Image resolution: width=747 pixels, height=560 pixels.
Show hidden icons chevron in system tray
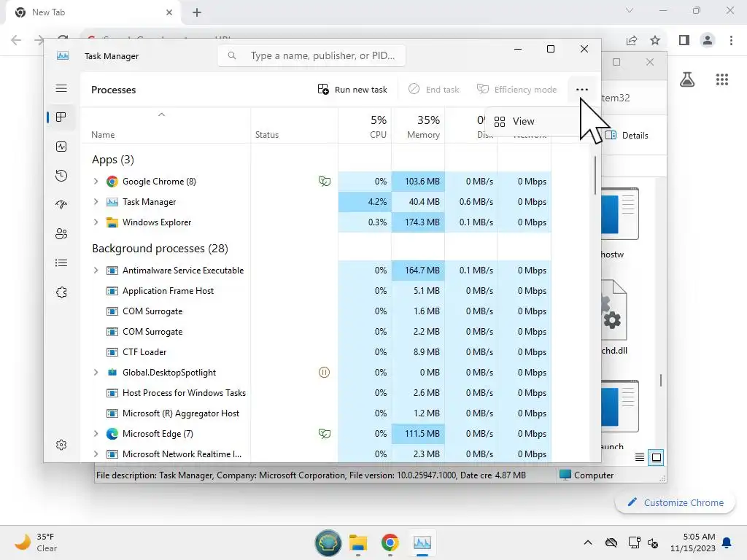point(588,542)
